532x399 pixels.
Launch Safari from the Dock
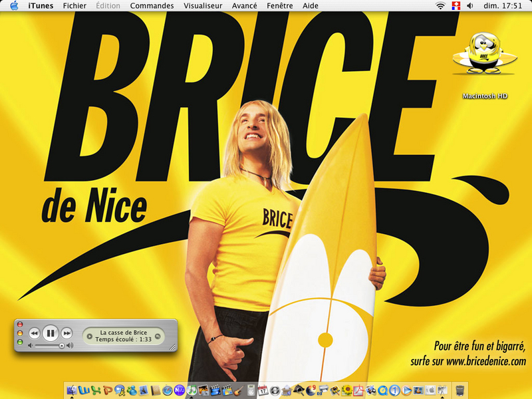tap(168, 390)
